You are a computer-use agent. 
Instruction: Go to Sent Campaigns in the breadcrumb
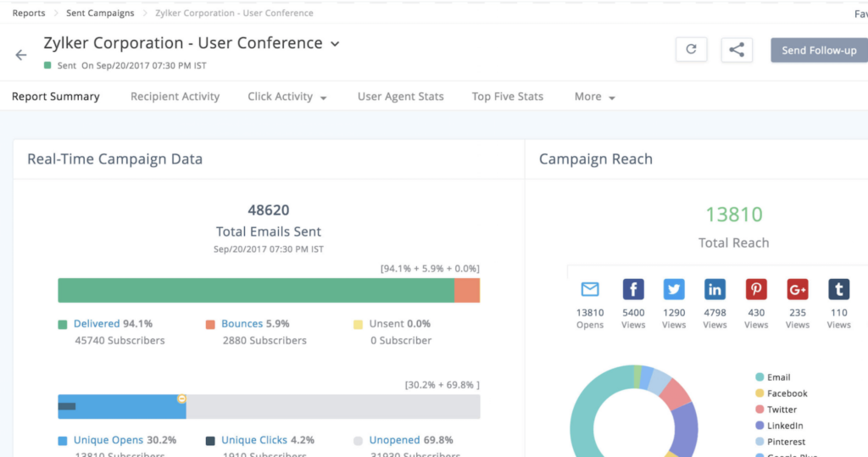pos(100,13)
